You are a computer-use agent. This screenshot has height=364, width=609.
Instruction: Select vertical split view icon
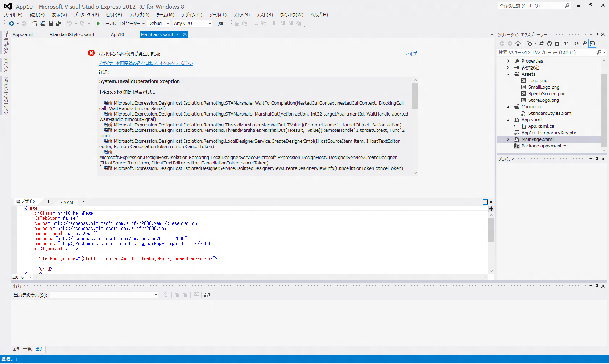click(x=480, y=202)
